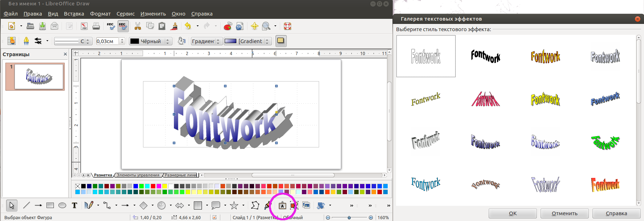The height and width of the screenshot is (221, 644).
Task: Click the Save document icon
Action: pos(42,26)
